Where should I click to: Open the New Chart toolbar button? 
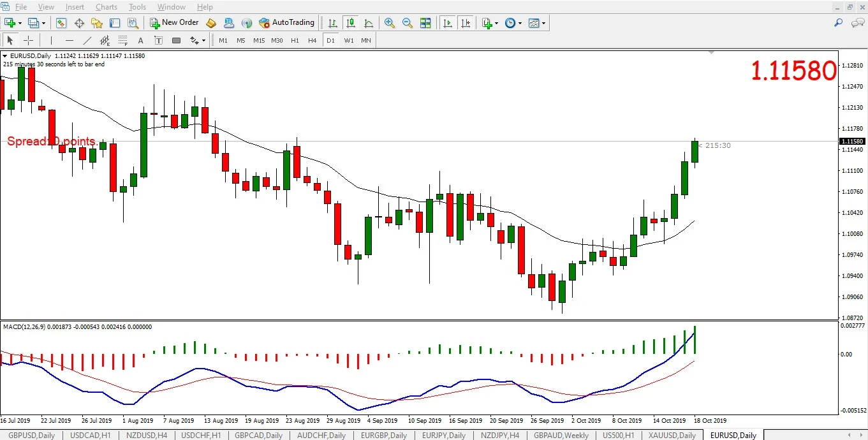10,23
